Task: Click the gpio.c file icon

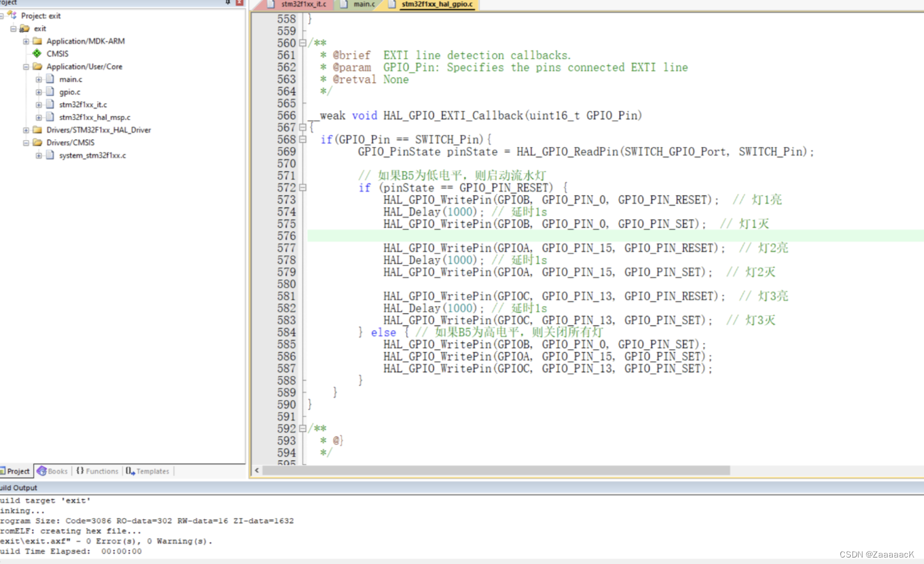Action: coord(50,92)
